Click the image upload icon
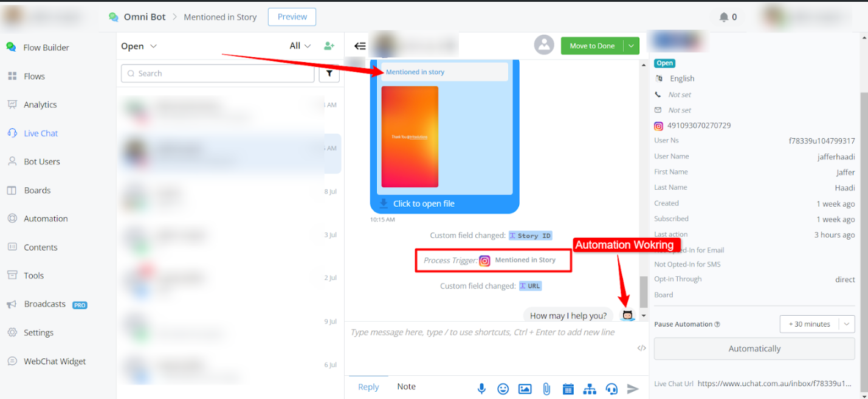The image size is (868, 399). pyautogui.click(x=525, y=389)
